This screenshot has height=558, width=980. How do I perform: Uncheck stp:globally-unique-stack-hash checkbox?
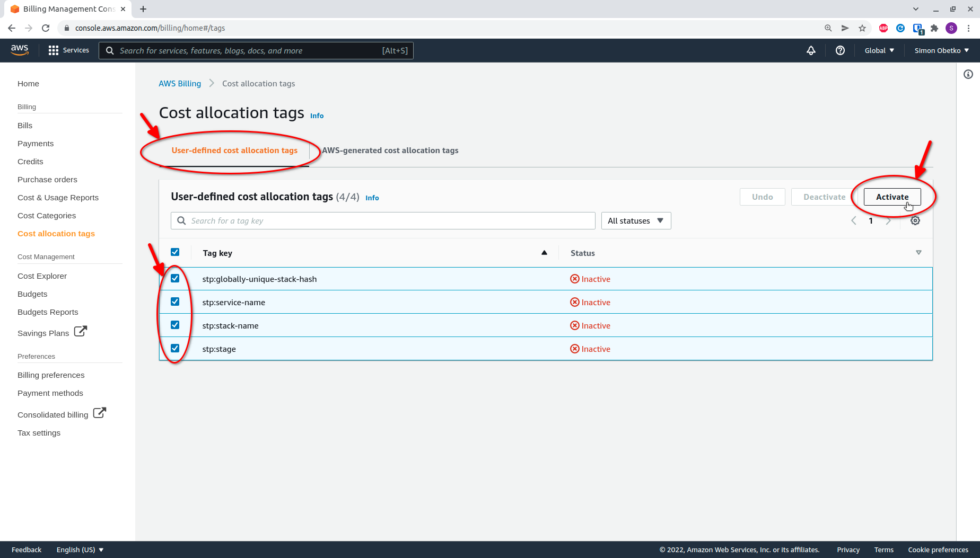tap(175, 278)
